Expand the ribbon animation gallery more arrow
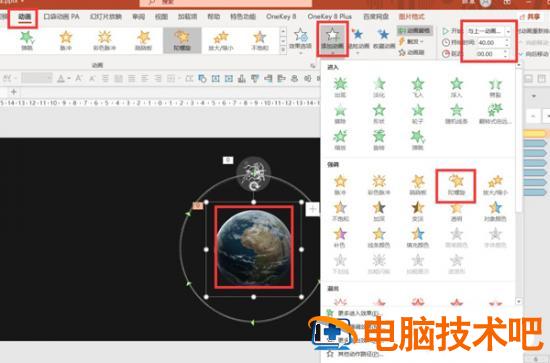Image resolution: width=550 pixels, height=363 pixels. [283, 50]
